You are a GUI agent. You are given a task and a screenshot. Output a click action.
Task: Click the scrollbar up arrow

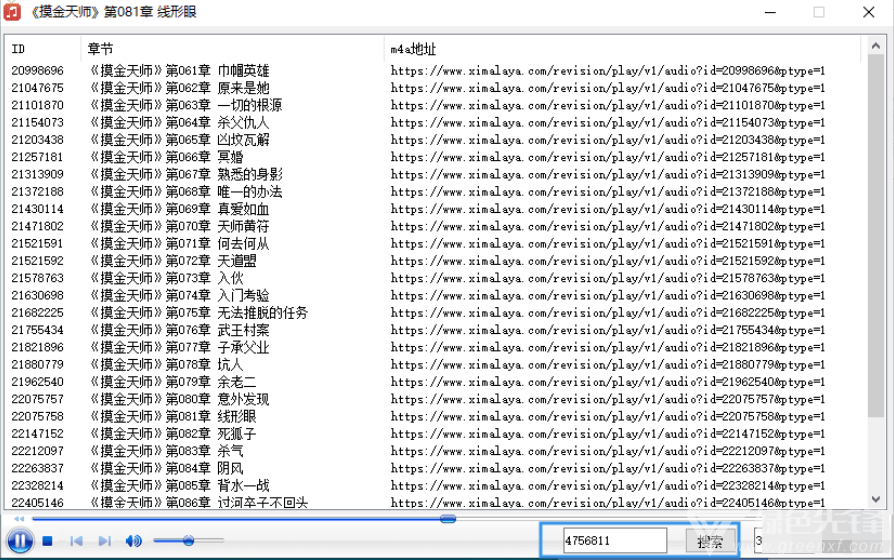click(x=876, y=46)
